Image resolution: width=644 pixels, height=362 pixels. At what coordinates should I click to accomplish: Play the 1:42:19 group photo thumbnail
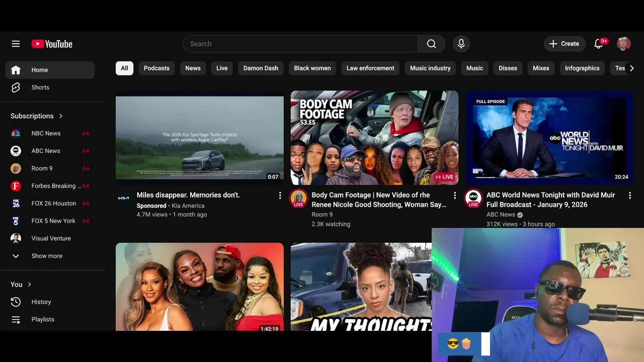click(x=200, y=287)
